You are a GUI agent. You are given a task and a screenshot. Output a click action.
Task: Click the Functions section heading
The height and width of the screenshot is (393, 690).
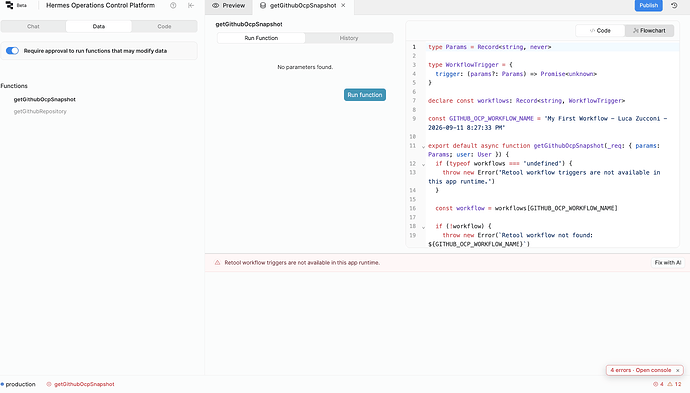tap(14, 86)
